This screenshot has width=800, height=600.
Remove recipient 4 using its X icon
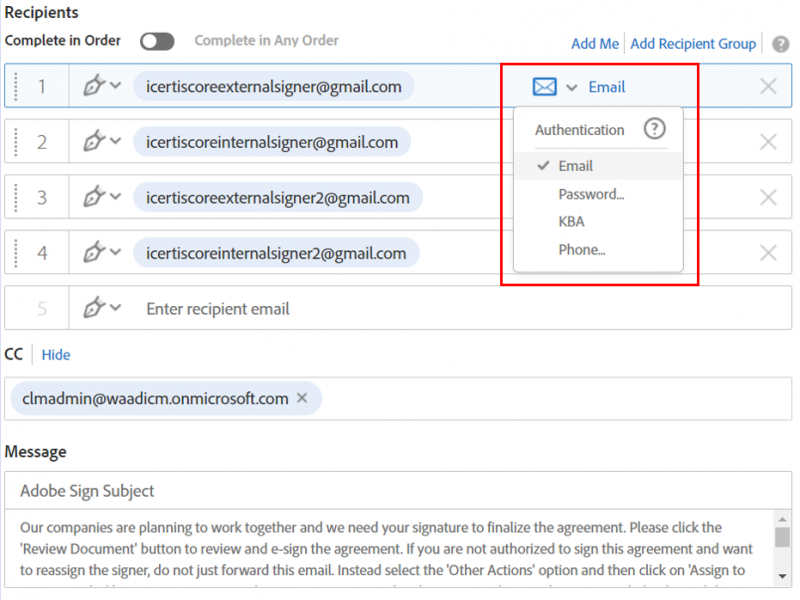pos(768,253)
